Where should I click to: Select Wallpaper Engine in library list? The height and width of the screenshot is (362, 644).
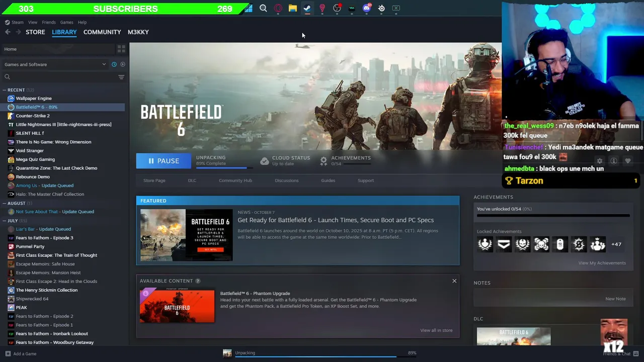coord(34,99)
